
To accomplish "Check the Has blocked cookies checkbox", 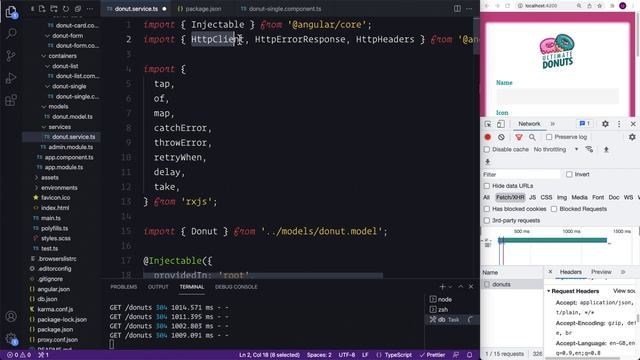I will 487,209.
